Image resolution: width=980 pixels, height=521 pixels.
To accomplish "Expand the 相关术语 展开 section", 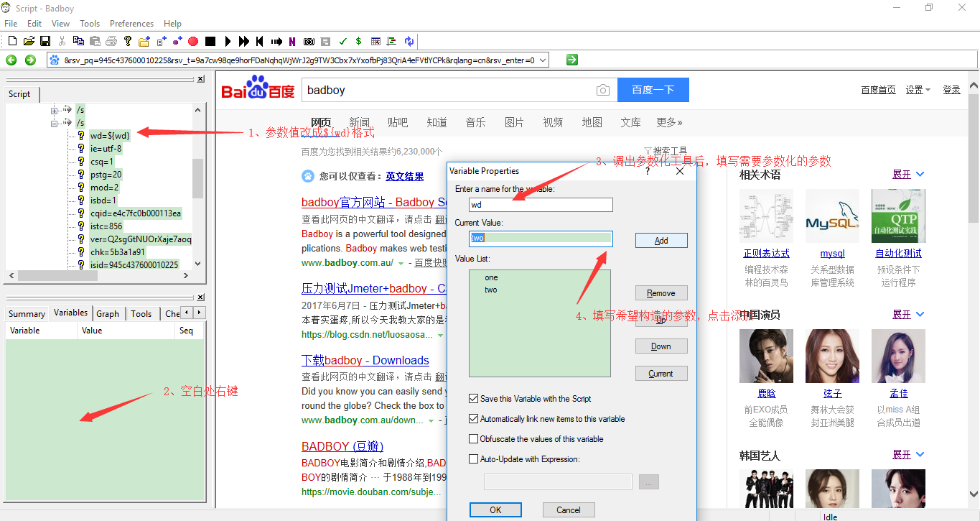I will [908, 175].
